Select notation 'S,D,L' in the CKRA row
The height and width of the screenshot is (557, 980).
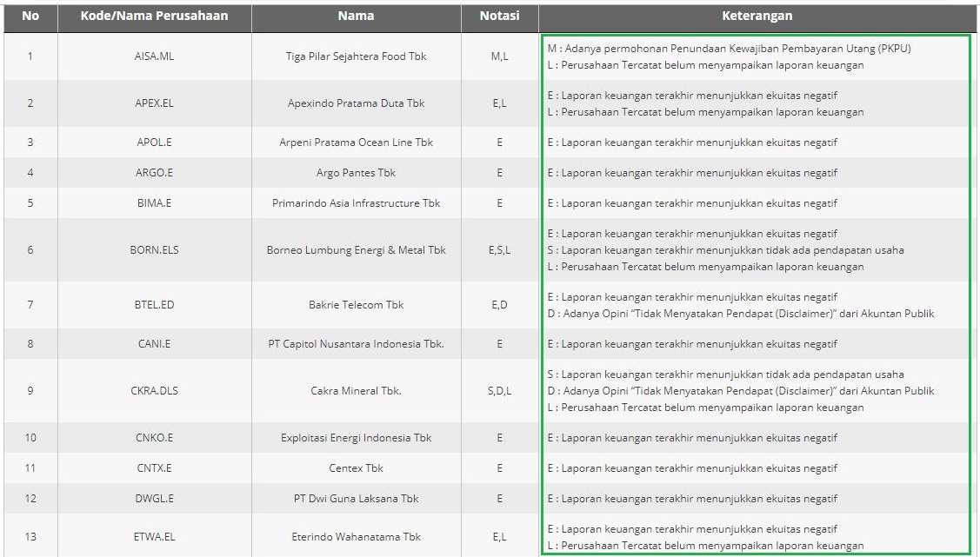(499, 391)
